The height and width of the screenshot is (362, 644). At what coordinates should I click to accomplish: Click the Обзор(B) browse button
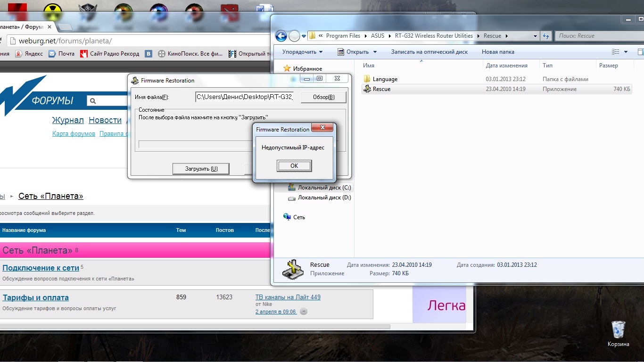coord(324,97)
